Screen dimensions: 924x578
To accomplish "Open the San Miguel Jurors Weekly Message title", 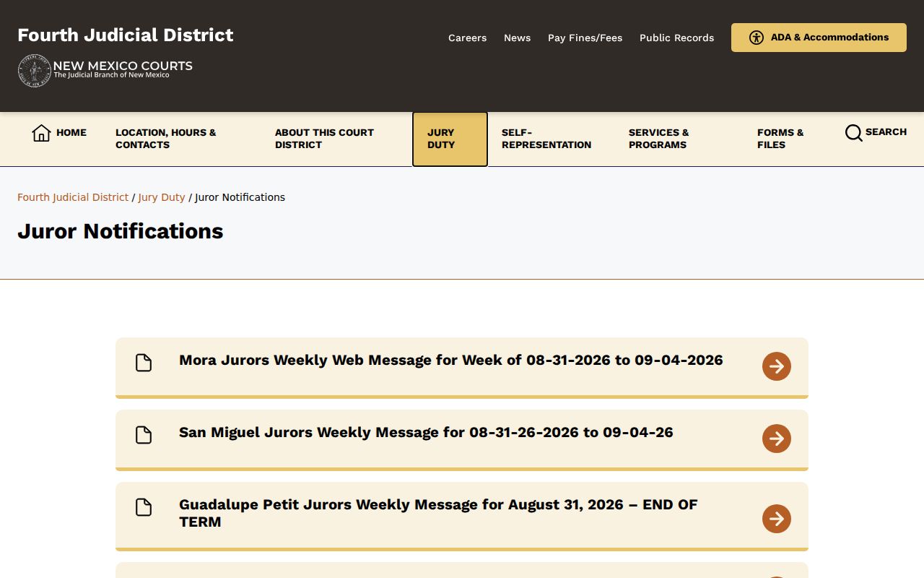I will (426, 432).
